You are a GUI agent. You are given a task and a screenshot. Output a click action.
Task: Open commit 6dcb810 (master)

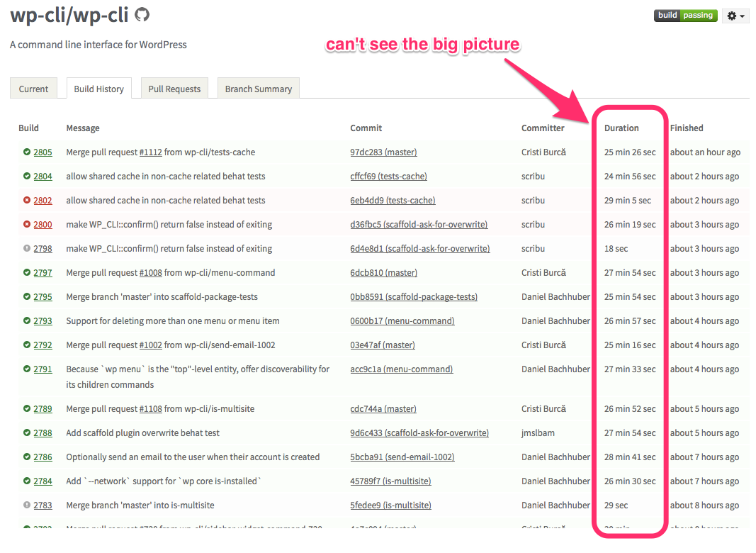384,273
